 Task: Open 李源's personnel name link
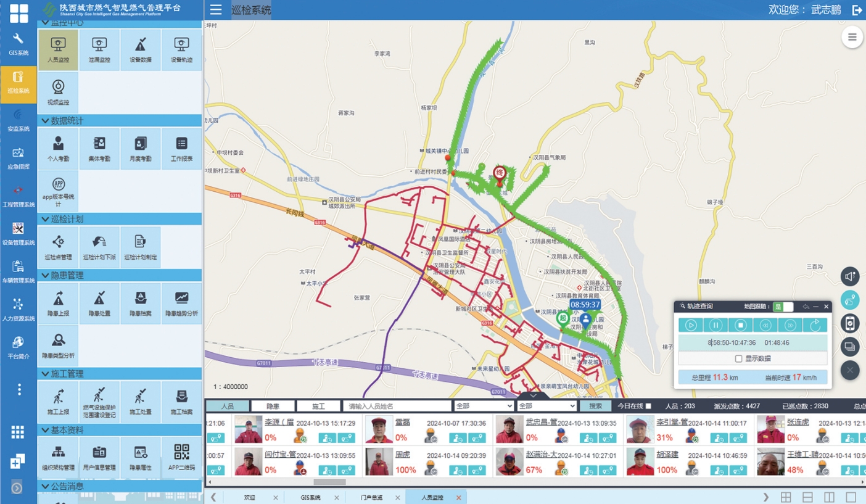pyautogui.click(x=279, y=423)
